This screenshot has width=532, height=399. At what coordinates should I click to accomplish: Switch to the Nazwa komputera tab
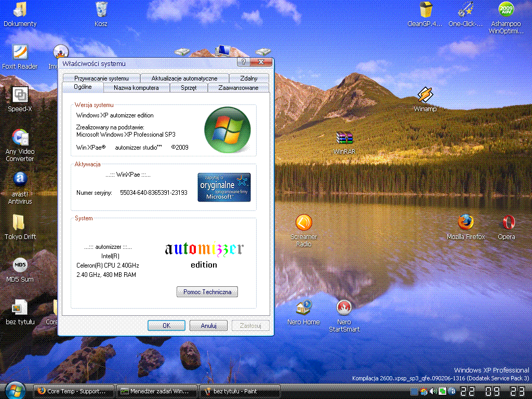[136, 88]
